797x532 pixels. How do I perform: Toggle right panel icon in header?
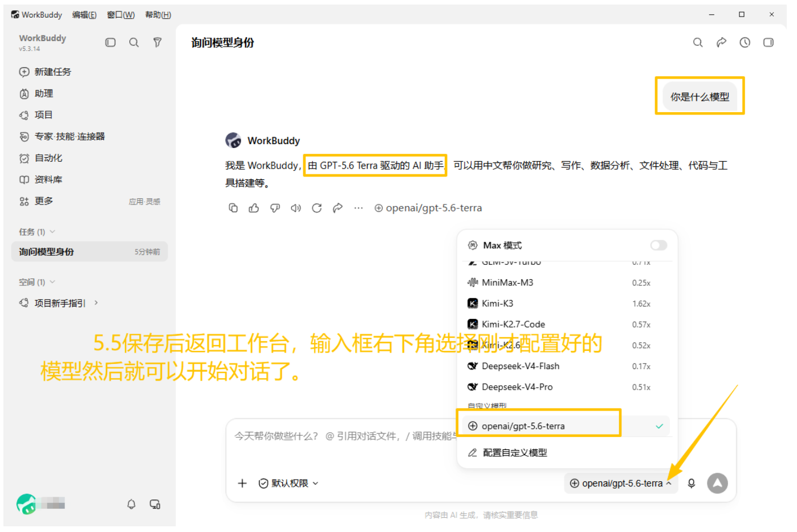pos(768,42)
